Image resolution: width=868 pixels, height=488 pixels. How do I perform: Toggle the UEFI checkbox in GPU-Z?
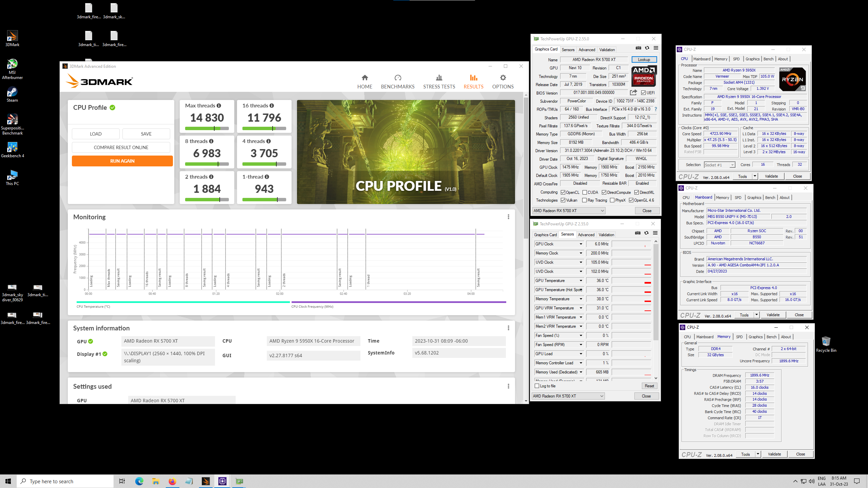coord(643,93)
